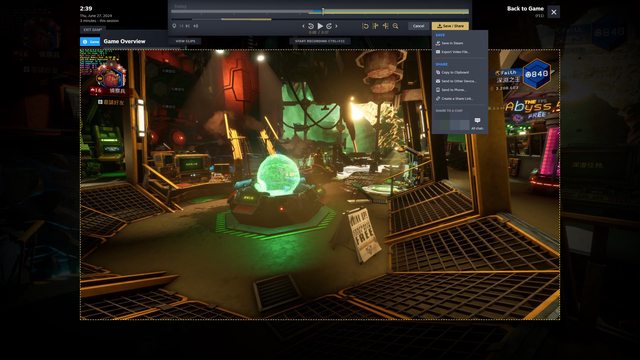This screenshot has height=360, width=640.
Task: Click the timeline playhead handle
Action: 322,11
